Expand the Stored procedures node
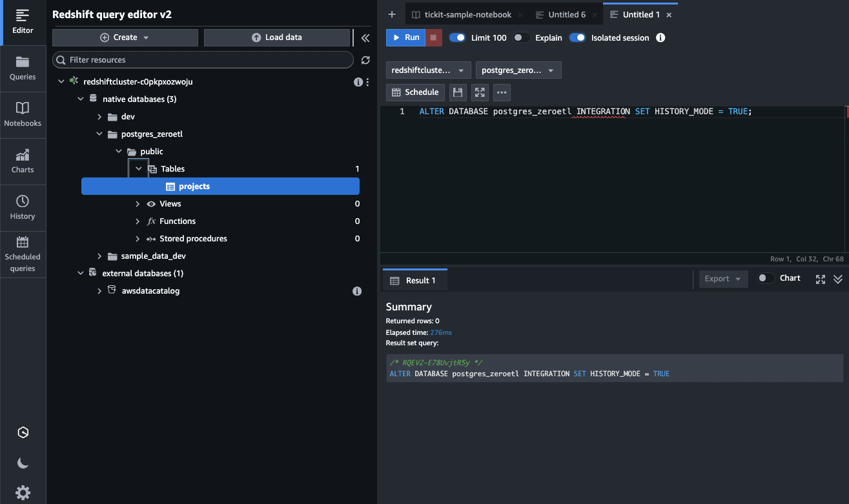The image size is (849, 504). pyautogui.click(x=138, y=239)
